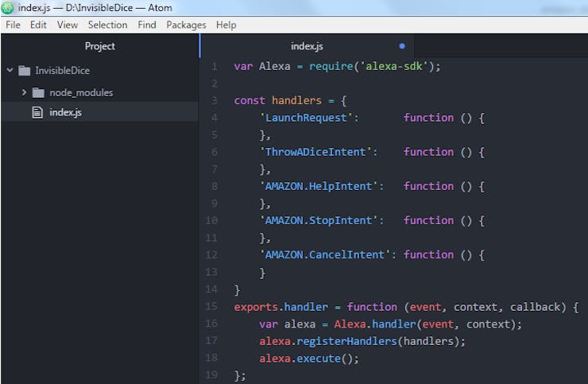Open the Selection menu
The width and height of the screenshot is (588, 384).
pos(107,25)
